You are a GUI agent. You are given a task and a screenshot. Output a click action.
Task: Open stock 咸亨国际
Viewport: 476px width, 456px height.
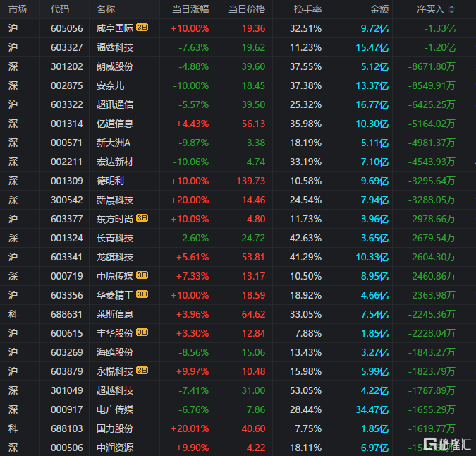point(115,28)
